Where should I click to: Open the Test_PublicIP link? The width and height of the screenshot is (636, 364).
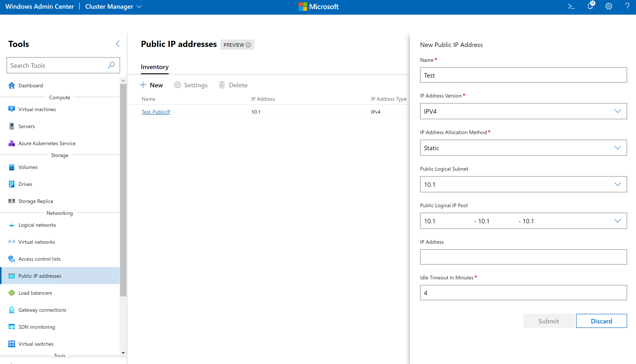point(156,112)
